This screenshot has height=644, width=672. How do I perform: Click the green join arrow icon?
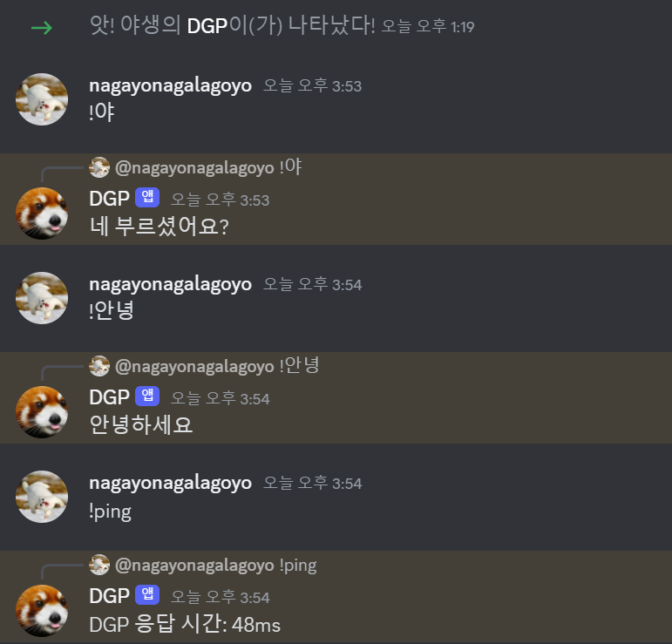pos(42,28)
